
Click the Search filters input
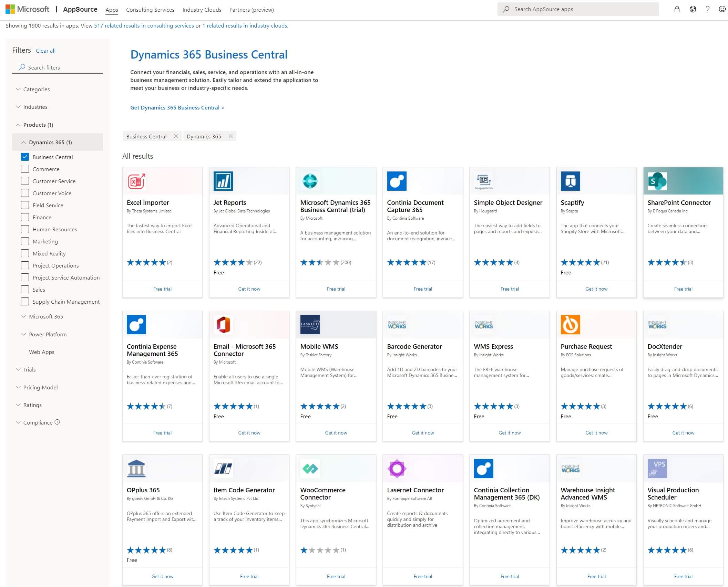tap(58, 67)
